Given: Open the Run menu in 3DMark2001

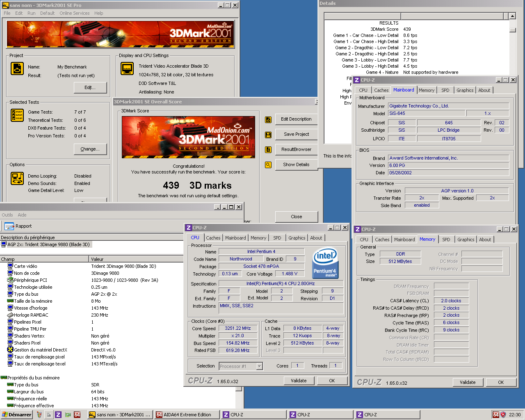Looking at the screenshot, I should coord(31,13).
